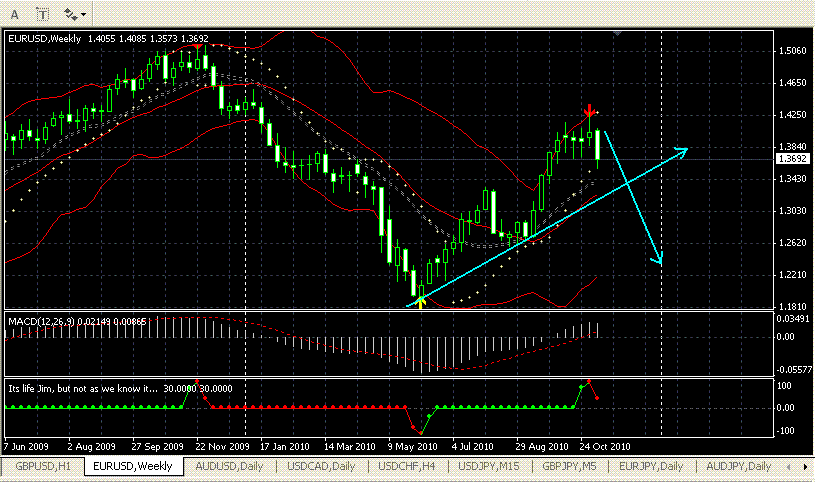Click the 1.2620 price axis value
This screenshot has height=482, width=815.
coord(793,243)
